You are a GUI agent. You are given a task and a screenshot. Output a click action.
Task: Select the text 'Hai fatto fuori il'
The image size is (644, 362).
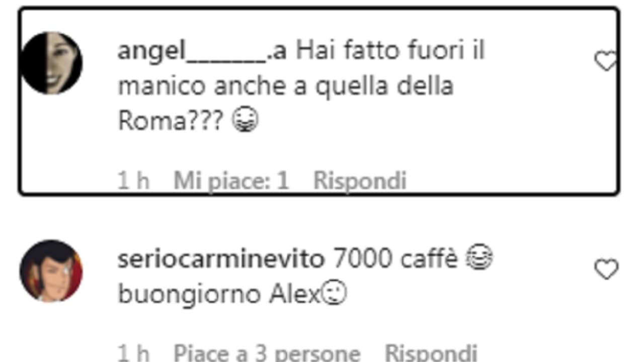pyautogui.click(x=390, y=52)
